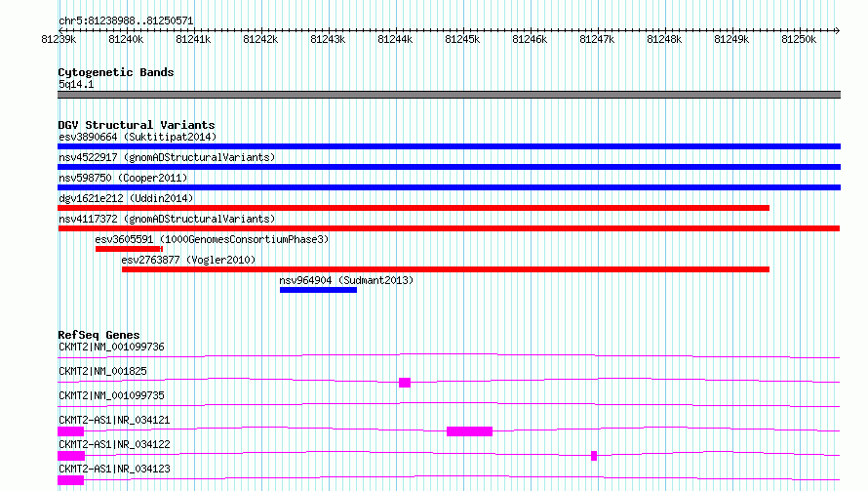Click the exon box on CKMT2|NM_001825
This screenshot has width=868, height=491.
(x=405, y=383)
